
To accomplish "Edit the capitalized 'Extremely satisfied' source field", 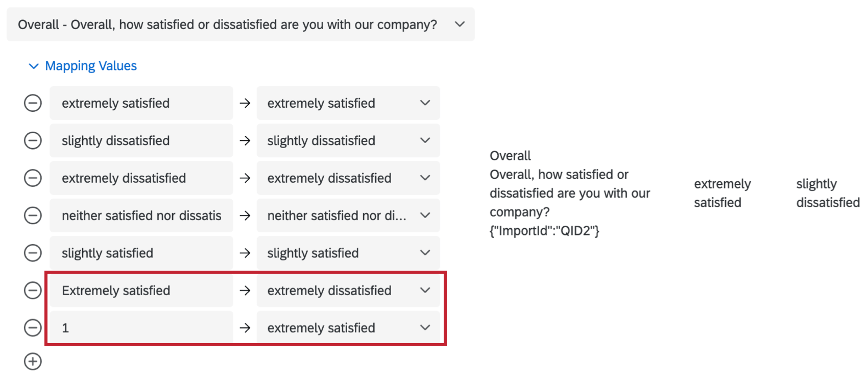I will (141, 291).
